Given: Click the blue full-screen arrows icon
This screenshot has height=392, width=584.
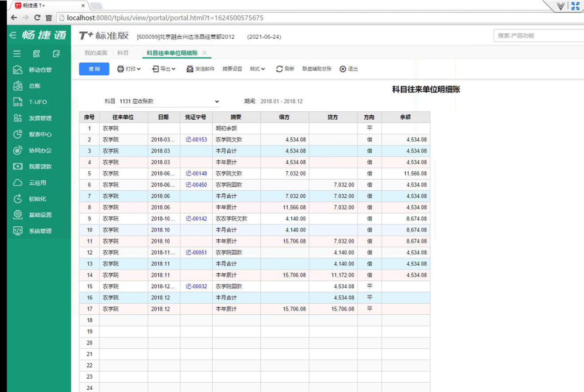Looking at the screenshot, I should pos(576,5).
